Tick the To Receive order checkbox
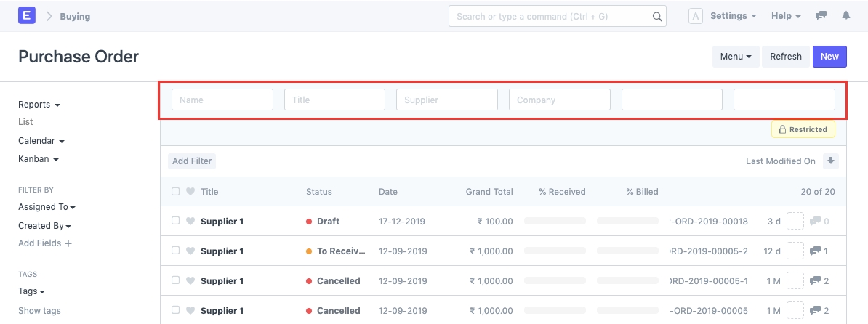 coord(175,251)
